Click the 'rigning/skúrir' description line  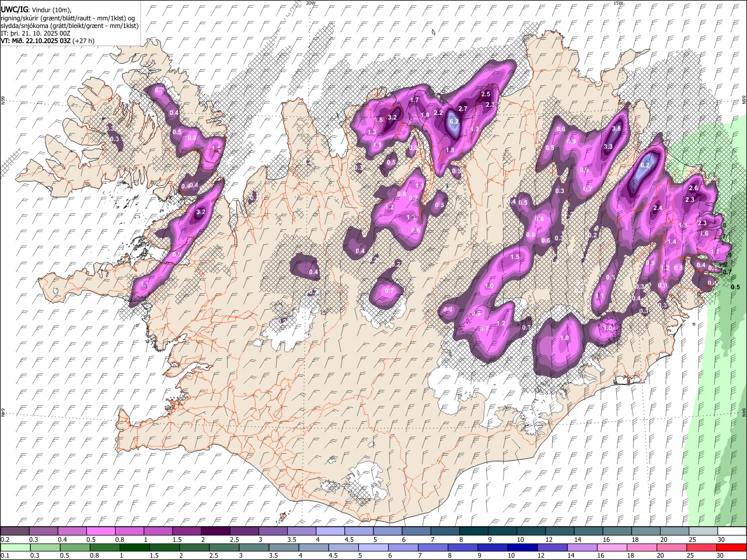(x=69, y=18)
